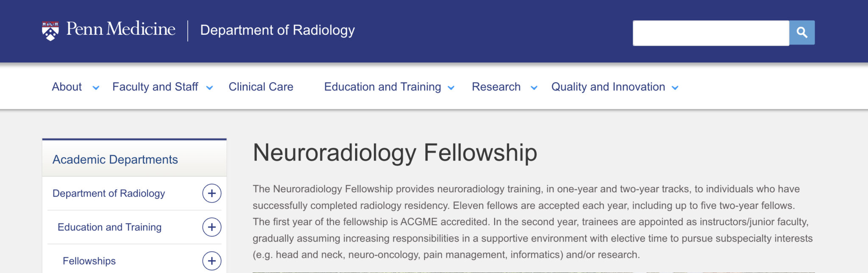Image resolution: width=868 pixels, height=273 pixels.
Task: Expand Department of Radiology with plus icon
Action: point(211,193)
